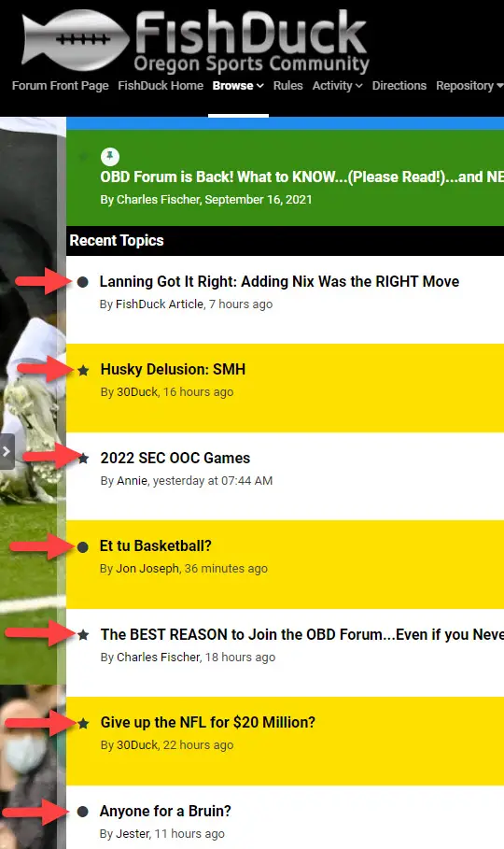Click the unread dot beside Lanning Got It Right
This screenshot has height=849, width=504.
83,282
